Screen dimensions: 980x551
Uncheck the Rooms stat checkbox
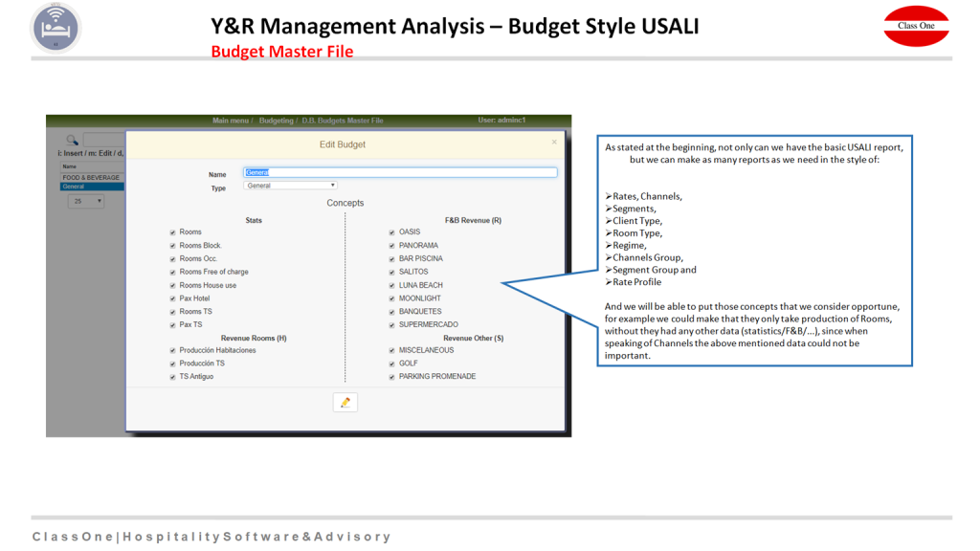coord(172,232)
